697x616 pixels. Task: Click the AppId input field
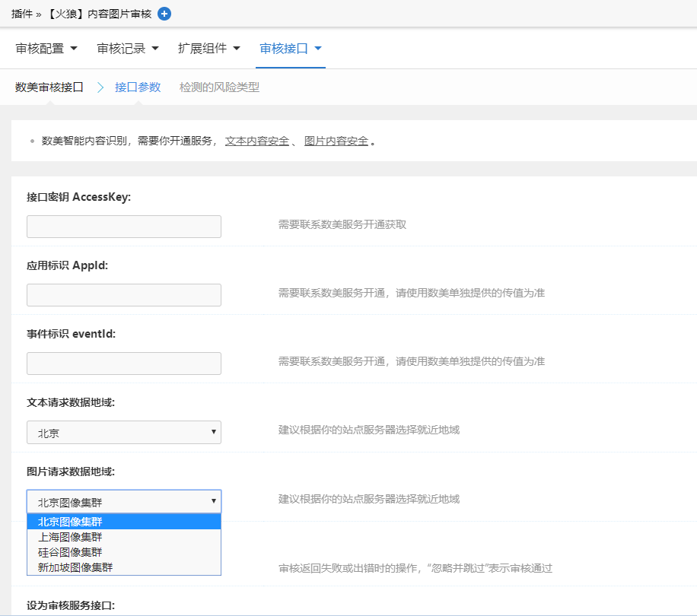pyautogui.click(x=123, y=295)
